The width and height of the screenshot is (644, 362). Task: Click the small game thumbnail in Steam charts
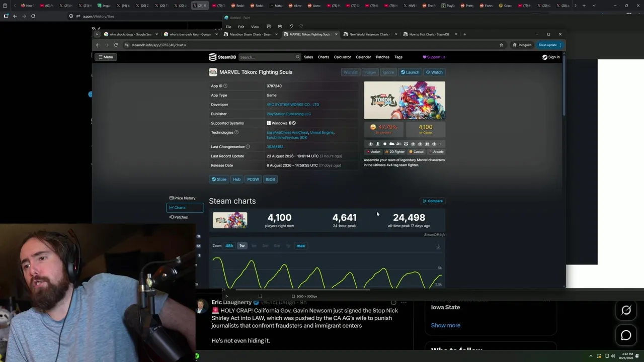tap(230, 220)
